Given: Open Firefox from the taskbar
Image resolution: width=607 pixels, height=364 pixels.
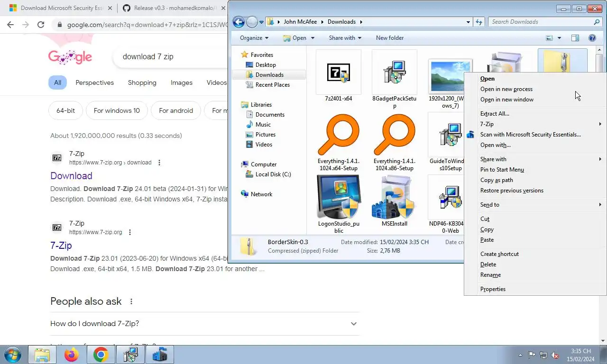Looking at the screenshot, I should pos(72,355).
